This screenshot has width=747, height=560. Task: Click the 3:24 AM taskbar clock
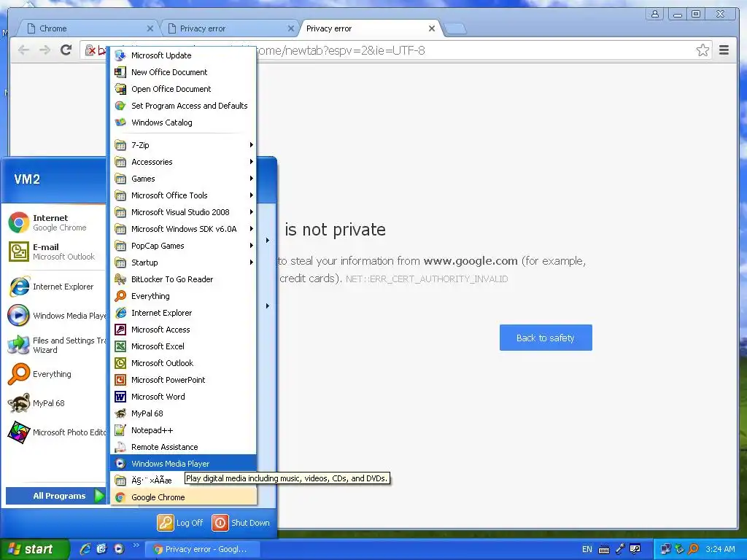(x=720, y=549)
